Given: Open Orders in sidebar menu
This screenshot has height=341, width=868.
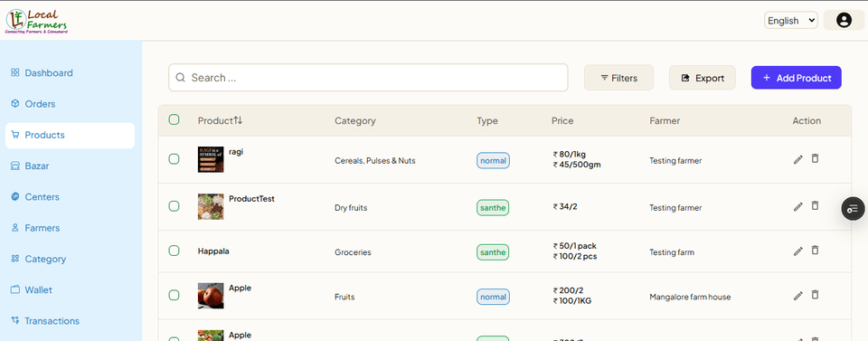Looking at the screenshot, I should point(70,104).
